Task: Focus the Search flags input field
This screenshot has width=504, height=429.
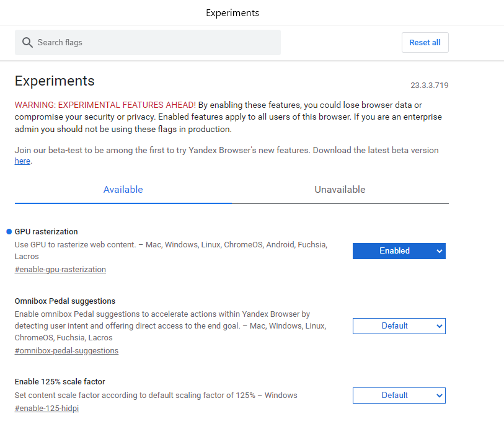Action: click(155, 42)
